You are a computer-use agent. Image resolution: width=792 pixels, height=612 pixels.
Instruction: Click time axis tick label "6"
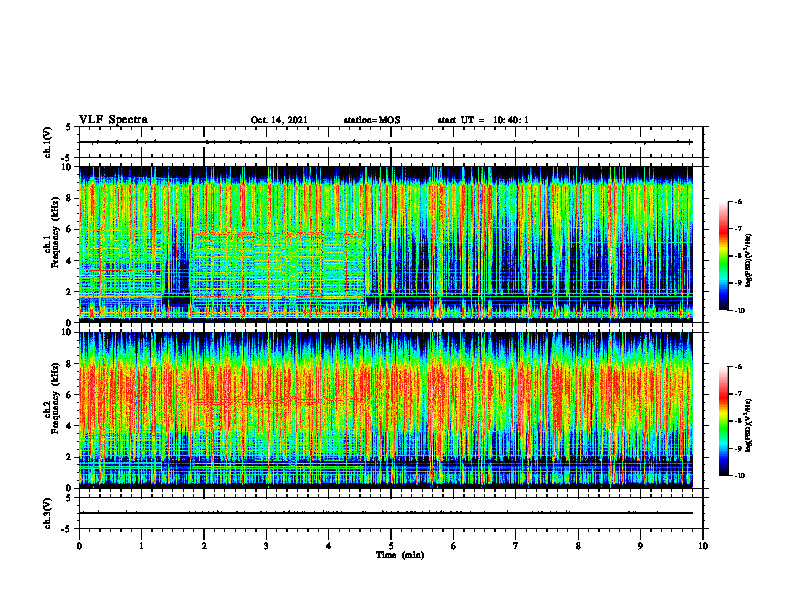pyautogui.click(x=454, y=546)
